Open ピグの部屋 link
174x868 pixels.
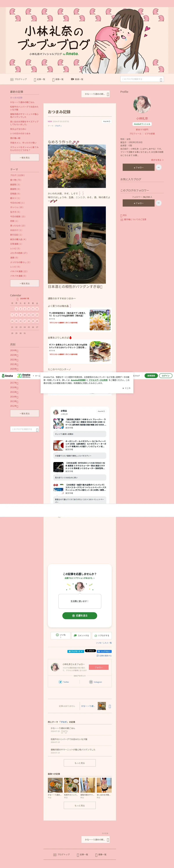pyautogui.click(x=149, y=134)
